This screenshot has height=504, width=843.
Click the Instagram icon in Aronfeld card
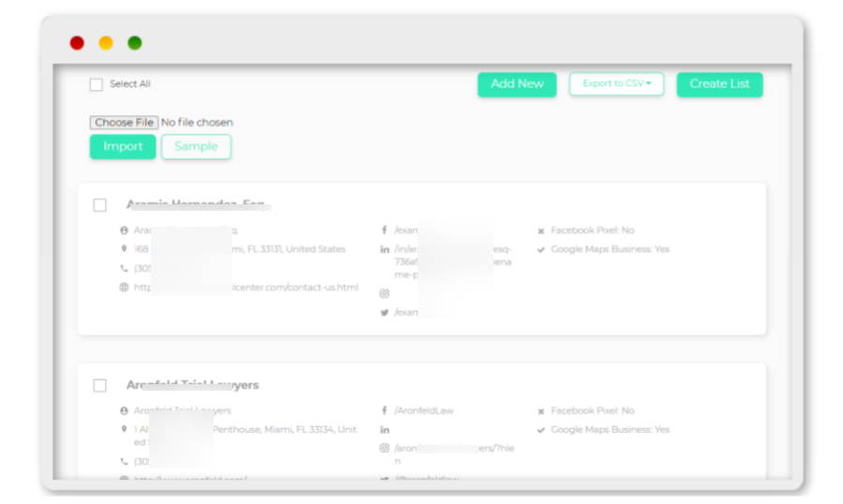pos(384,448)
